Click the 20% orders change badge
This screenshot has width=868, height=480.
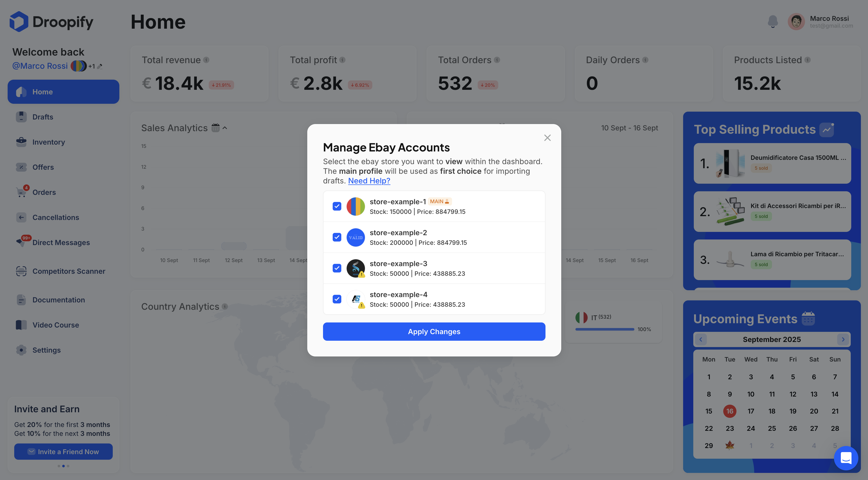488,85
